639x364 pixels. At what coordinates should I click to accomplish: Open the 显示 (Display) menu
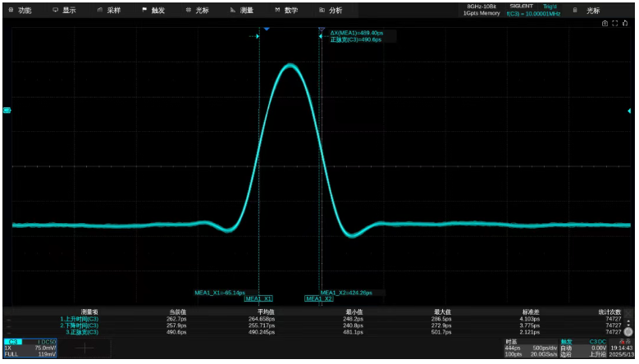pyautogui.click(x=65, y=10)
